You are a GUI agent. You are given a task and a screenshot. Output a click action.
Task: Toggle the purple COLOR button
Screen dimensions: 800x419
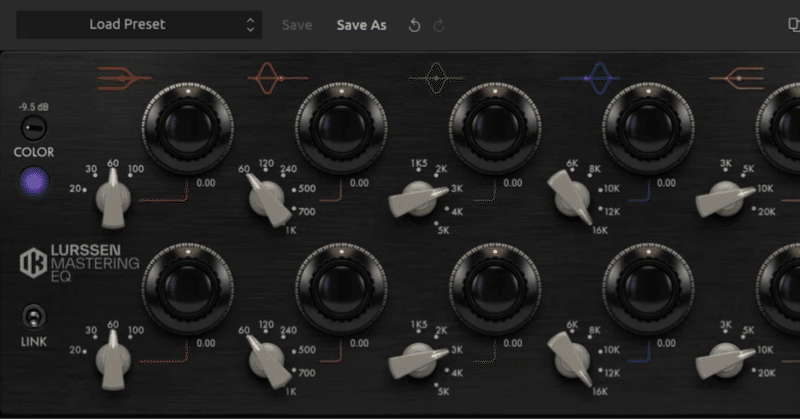(34, 181)
